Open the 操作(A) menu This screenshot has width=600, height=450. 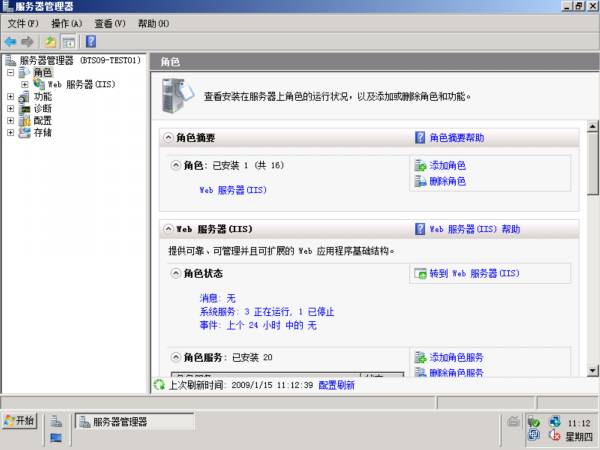(67, 24)
